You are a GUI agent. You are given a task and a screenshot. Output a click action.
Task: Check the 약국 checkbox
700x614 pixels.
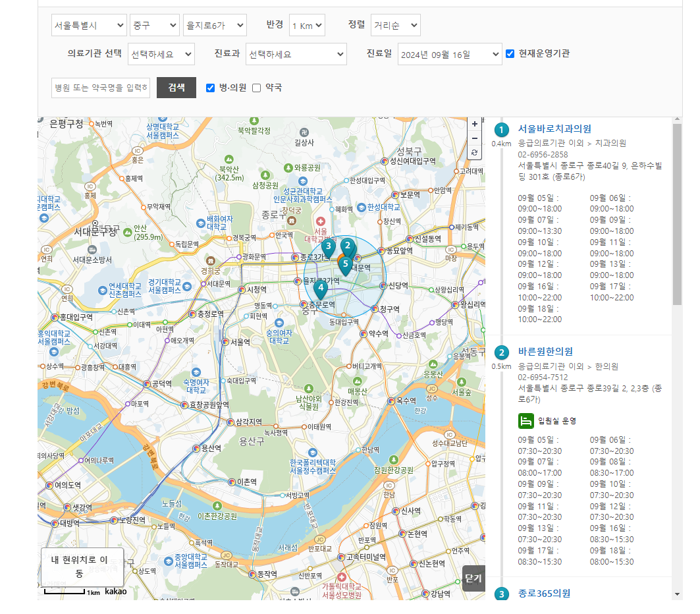[x=256, y=88]
